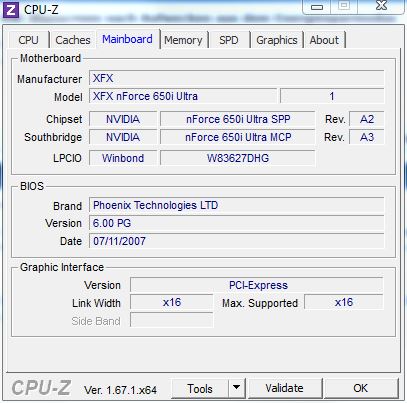Click the OK button
The width and height of the screenshot is (407, 403).
coord(361,388)
